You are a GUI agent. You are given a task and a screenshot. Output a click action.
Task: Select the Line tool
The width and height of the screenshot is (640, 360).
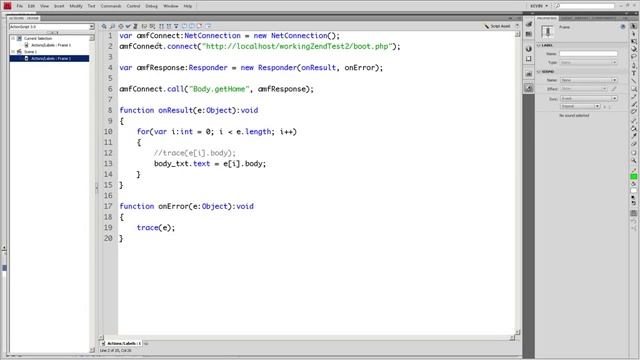coord(633,81)
